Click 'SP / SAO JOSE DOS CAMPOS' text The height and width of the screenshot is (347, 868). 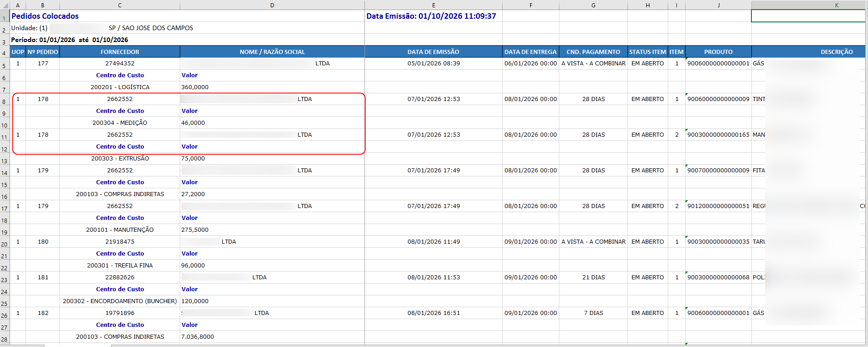click(x=151, y=28)
